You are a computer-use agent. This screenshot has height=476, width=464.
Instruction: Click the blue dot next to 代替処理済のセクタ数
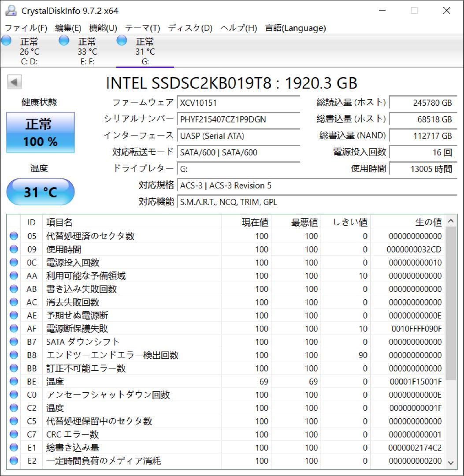coord(14,236)
